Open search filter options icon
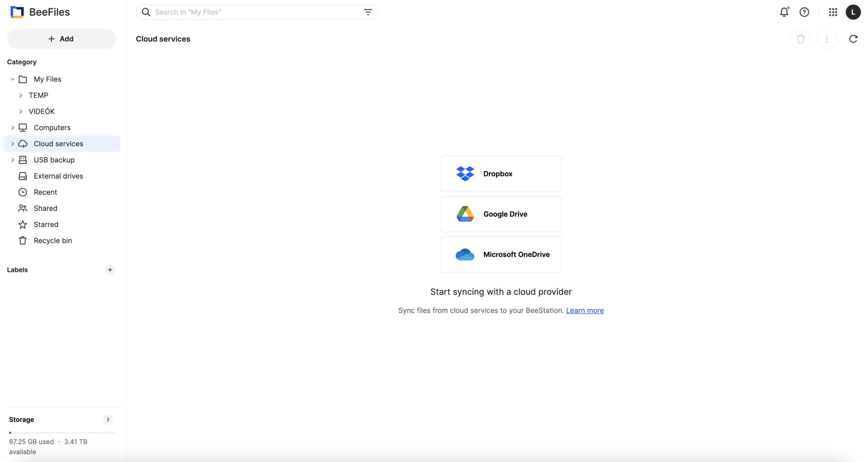Viewport: 868px width, 462px height. tap(368, 12)
